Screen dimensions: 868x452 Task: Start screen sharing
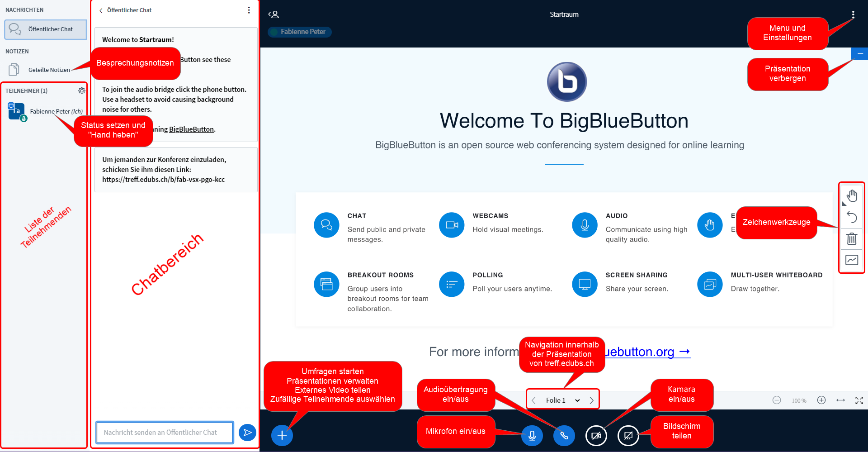[628, 435]
